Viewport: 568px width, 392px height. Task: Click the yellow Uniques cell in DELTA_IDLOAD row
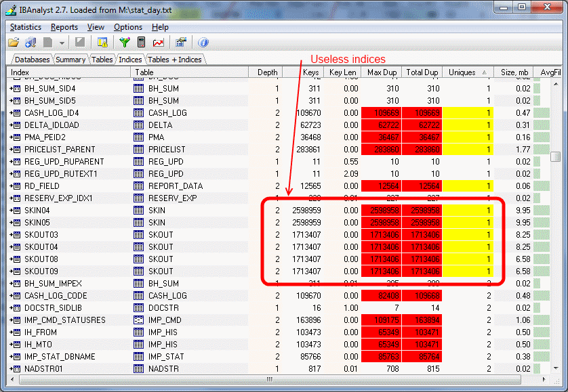pyautogui.click(x=468, y=125)
